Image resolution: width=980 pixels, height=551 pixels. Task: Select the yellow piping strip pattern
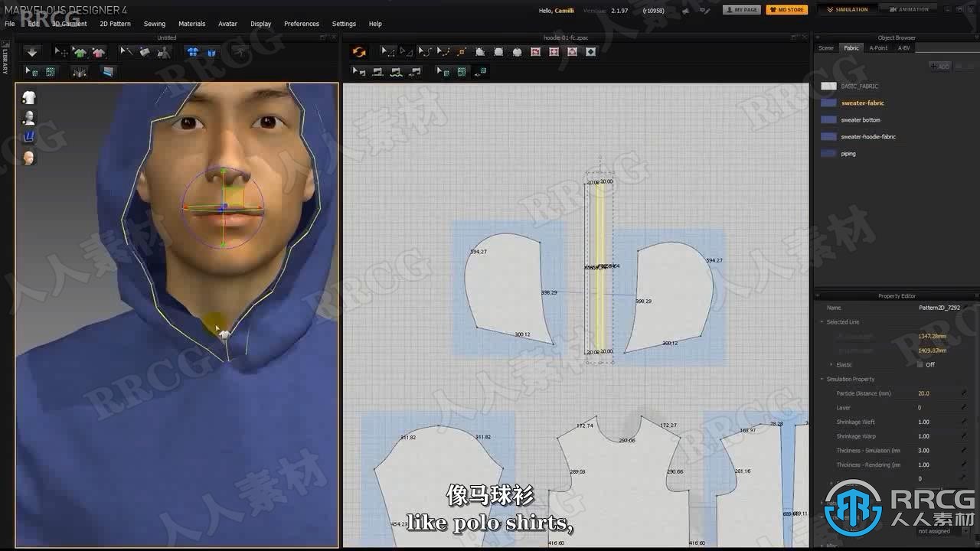coord(600,266)
